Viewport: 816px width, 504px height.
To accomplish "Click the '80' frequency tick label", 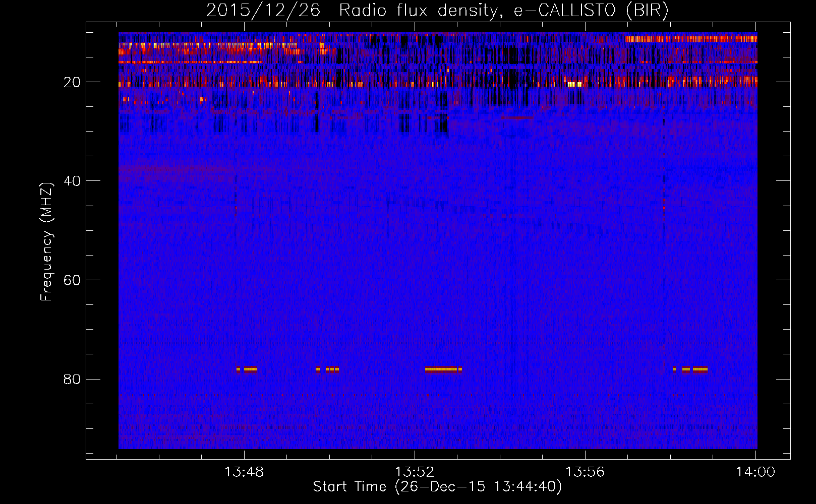I will 73,379.
